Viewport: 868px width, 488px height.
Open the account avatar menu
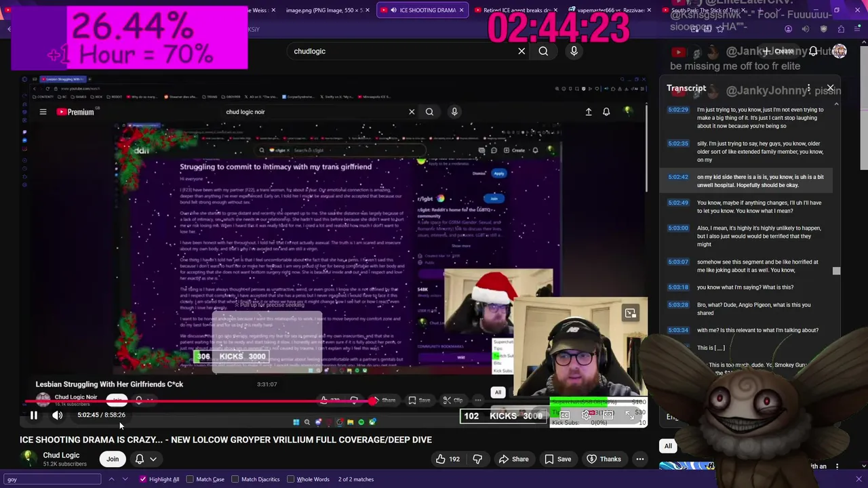pos(840,51)
